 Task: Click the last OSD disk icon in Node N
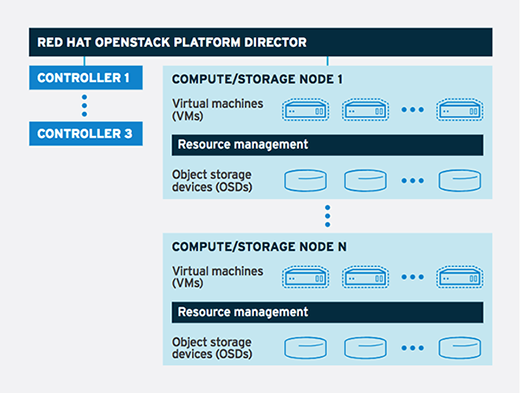(460, 348)
